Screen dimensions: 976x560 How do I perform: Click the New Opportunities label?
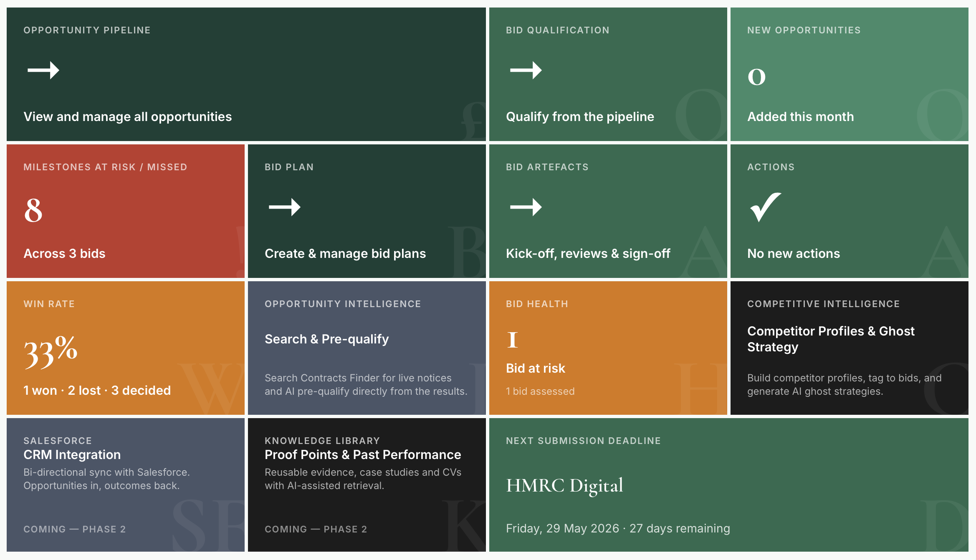pyautogui.click(x=804, y=30)
